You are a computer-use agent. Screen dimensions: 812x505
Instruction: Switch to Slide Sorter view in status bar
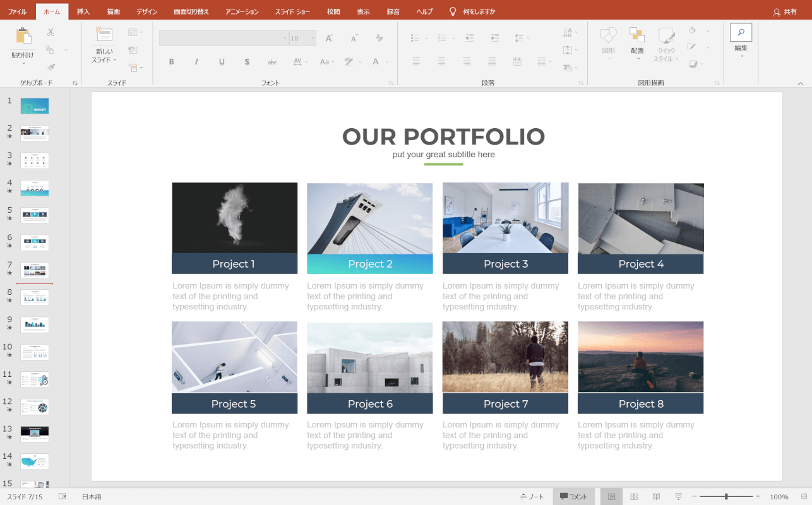tap(634, 497)
